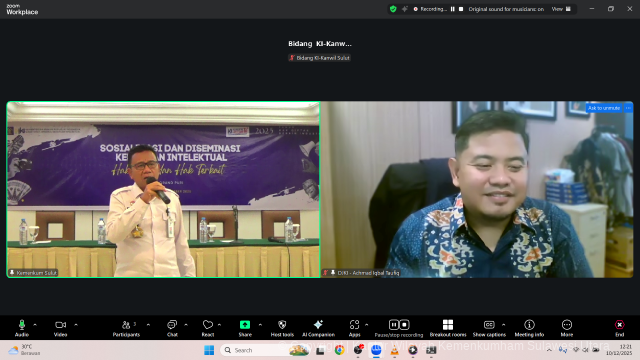Expand caption options arrow
The width and height of the screenshot is (640, 360).
(503, 325)
